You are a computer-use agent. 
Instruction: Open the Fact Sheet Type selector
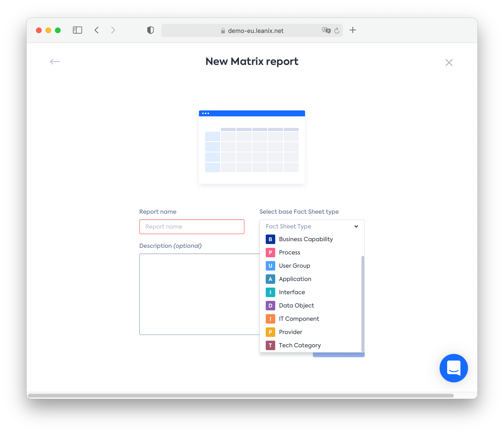312,226
